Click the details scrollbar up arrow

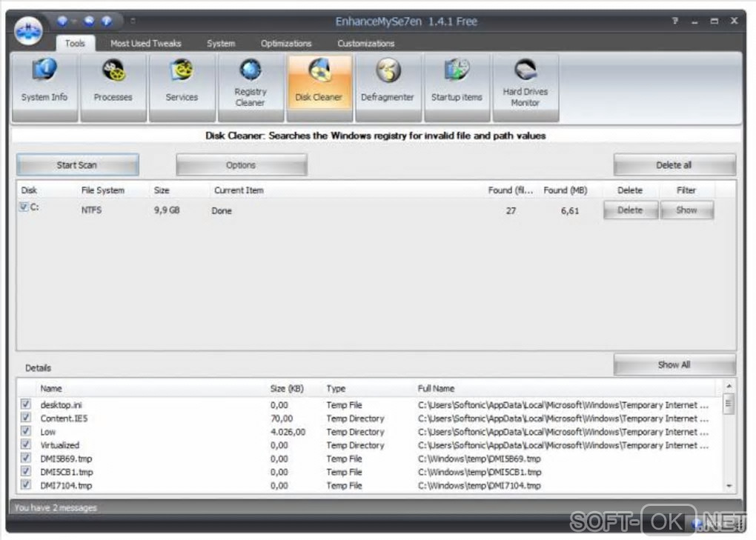[x=729, y=387]
